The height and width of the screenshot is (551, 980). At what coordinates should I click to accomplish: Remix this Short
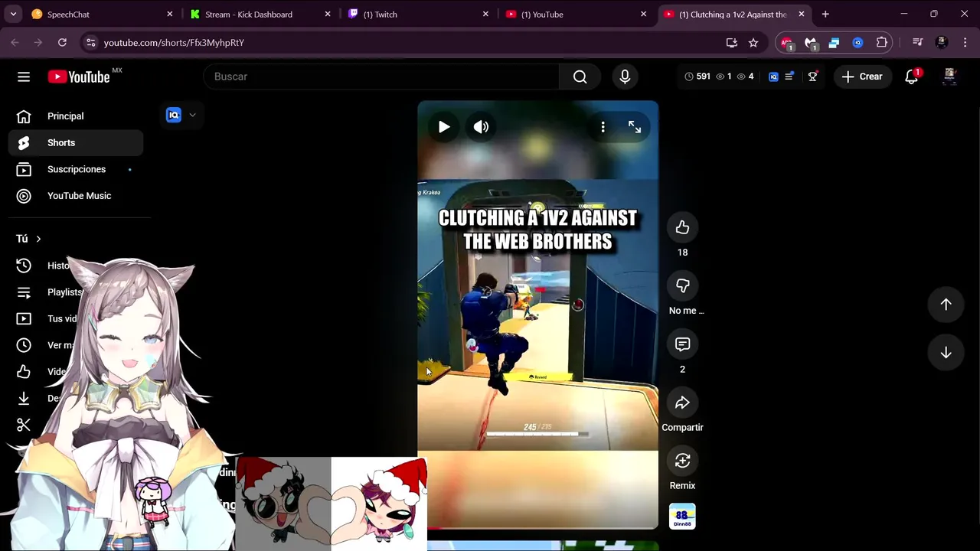click(682, 461)
